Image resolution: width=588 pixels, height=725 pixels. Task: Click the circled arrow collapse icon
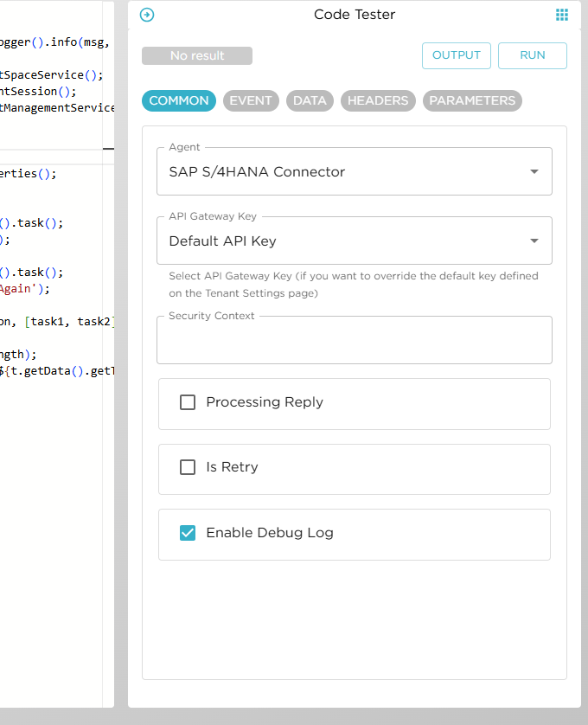tap(147, 15)
